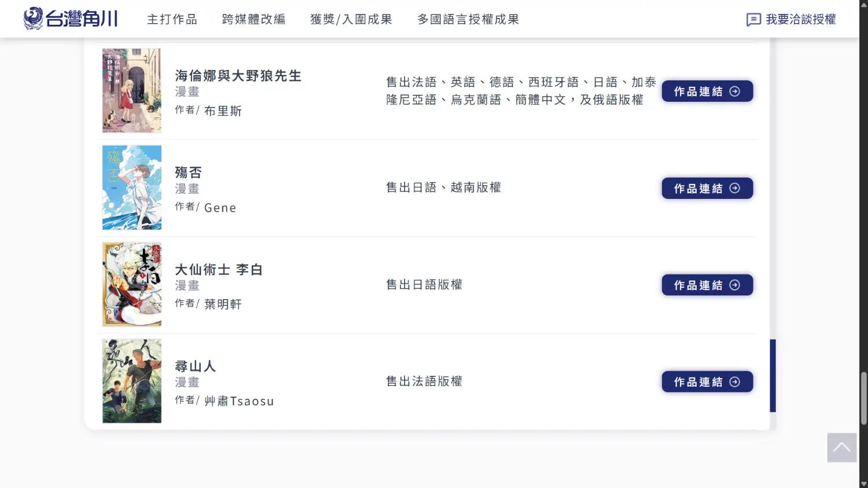Screen dimensions: 868x488
Task: Select 獲獎/入圍成果 in the navigation
Action: coord(351,20)
